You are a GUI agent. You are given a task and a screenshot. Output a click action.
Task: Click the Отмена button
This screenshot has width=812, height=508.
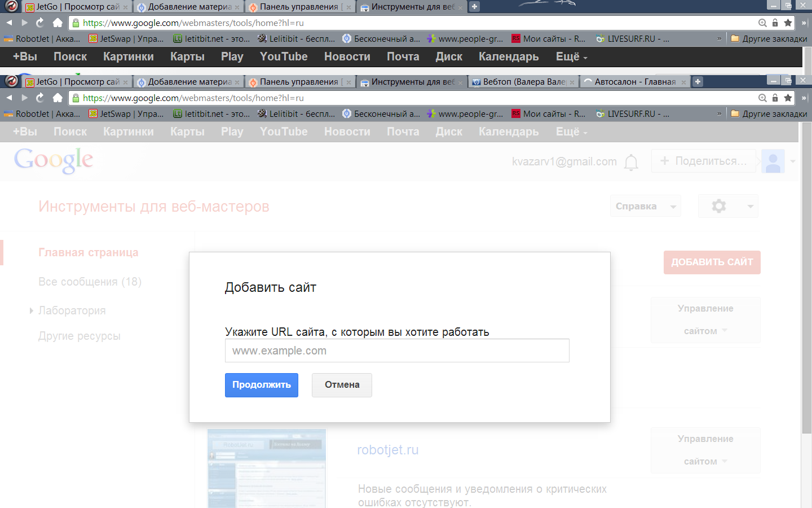click(x=342, y=385)
